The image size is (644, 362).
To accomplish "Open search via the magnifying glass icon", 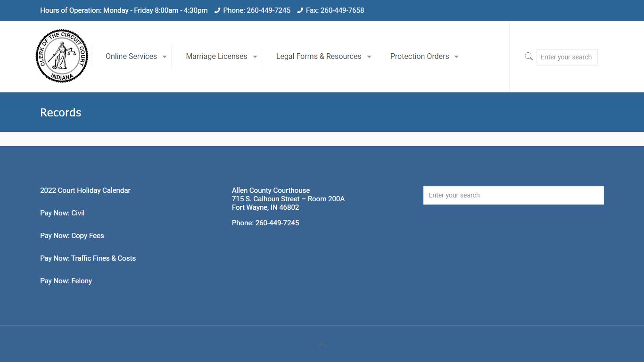I will click(x=528, y=56).
